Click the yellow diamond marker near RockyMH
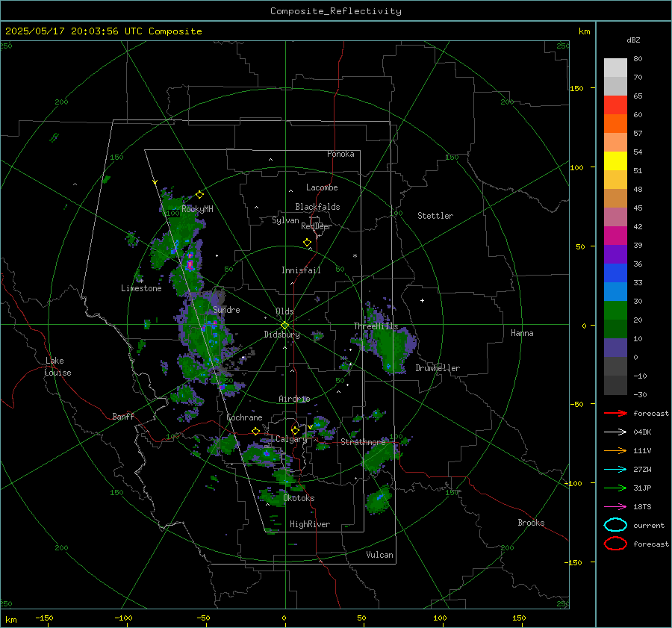This screenshot has height=628, width=672. point(199,195)
